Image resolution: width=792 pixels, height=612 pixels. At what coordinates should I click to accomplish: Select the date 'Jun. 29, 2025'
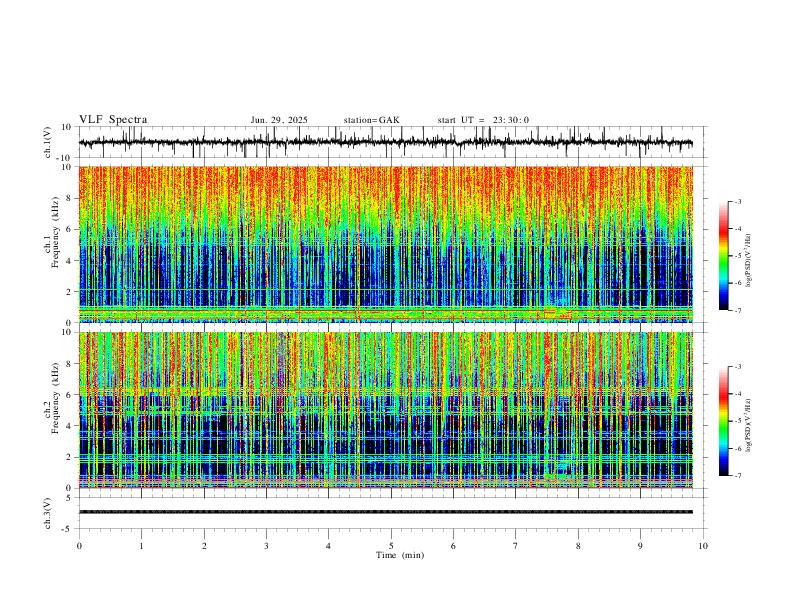pos(279,120)
